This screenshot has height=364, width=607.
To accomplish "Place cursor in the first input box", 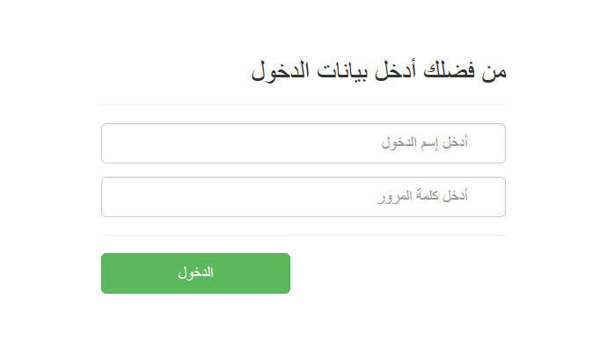I will 303,143.
